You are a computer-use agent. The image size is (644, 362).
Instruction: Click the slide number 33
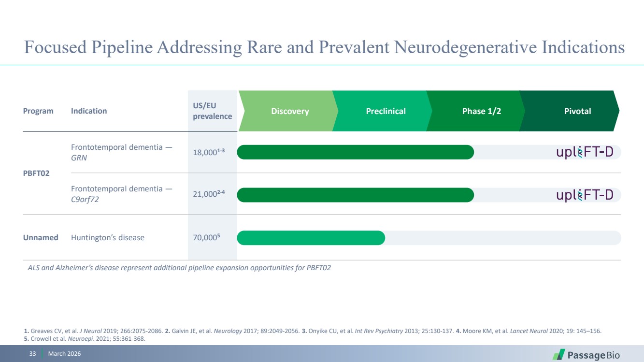(x=33, y=354)
